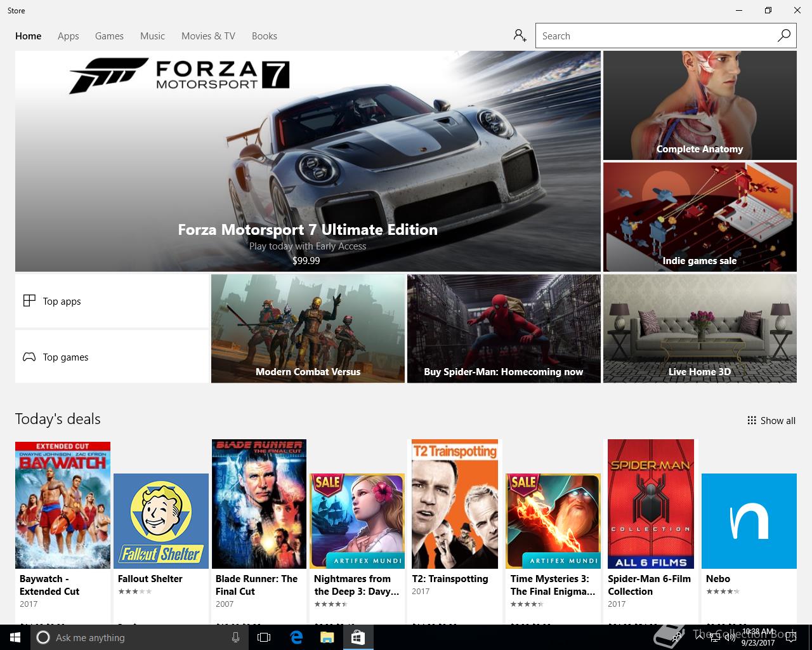Open Nightmares from the Deep 3 cover

click(357, 521)
